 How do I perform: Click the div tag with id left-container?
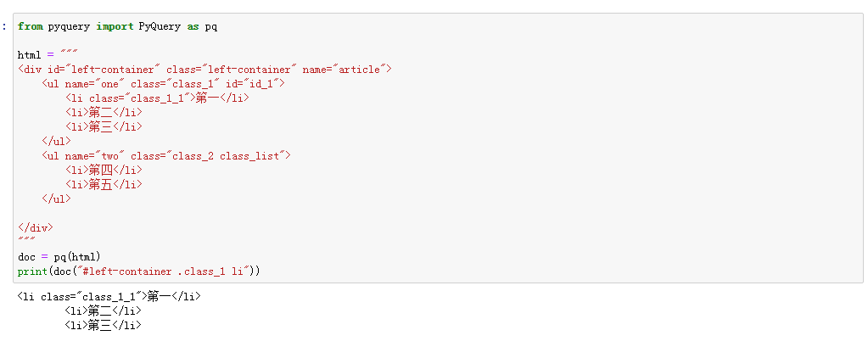(x=204, y=70)
